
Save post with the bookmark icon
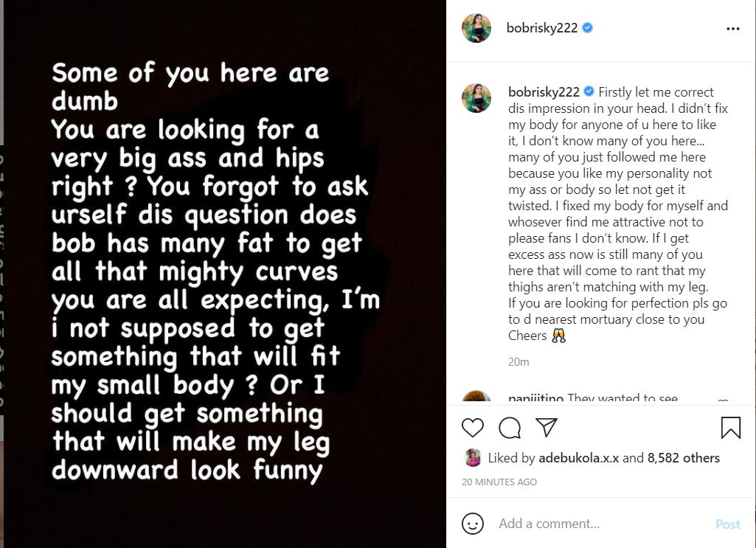tap(730, 428)
